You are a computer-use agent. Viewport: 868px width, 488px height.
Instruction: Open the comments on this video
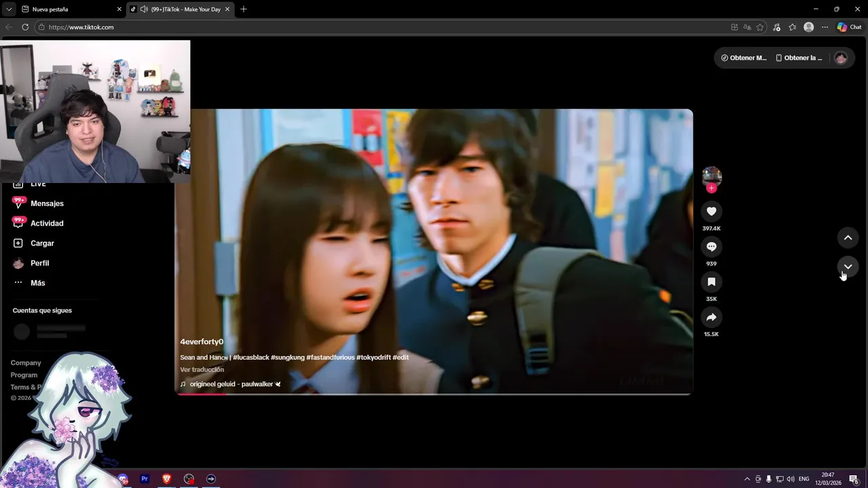click(711, 247)
